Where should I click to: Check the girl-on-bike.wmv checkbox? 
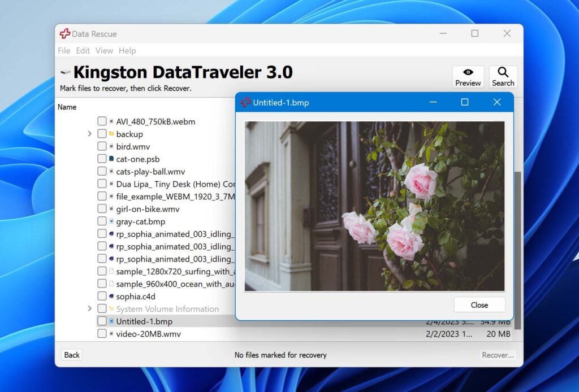point(102,208)
